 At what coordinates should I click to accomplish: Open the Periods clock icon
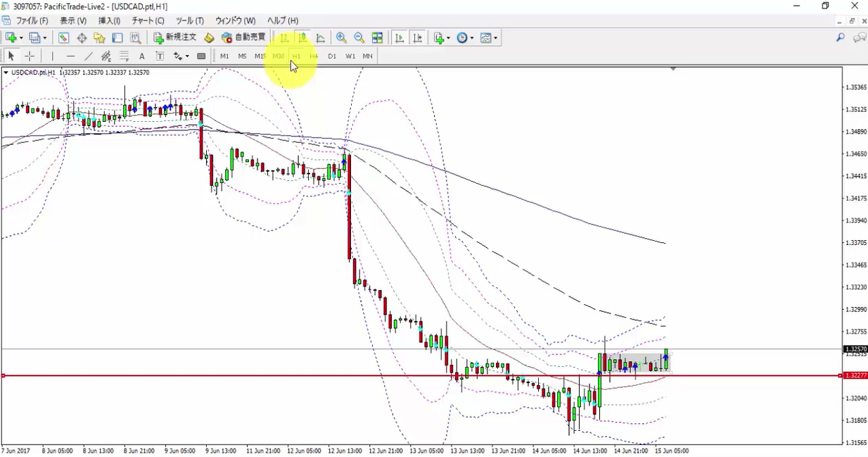(x=462, y=37)
